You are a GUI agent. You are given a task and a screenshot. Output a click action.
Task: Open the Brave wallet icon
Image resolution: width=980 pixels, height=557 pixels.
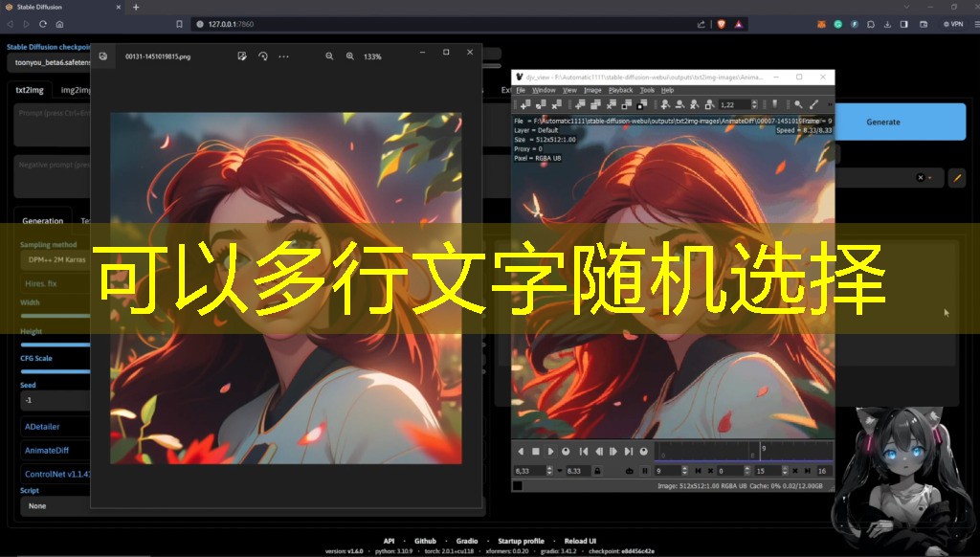click(x=924, y=24)
